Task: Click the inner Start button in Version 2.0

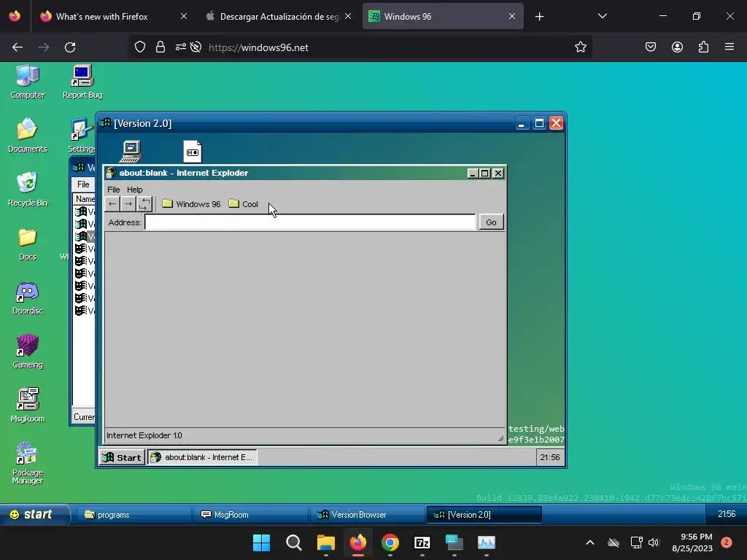Action: [x=122, y=457]
